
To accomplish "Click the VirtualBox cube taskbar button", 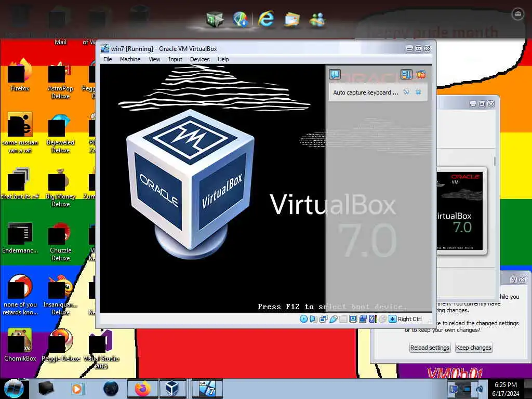I will 172,389.
